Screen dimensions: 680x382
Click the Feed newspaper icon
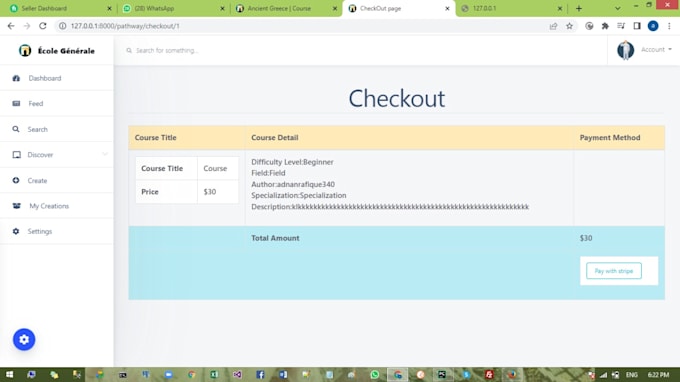[x=16, y=104]
